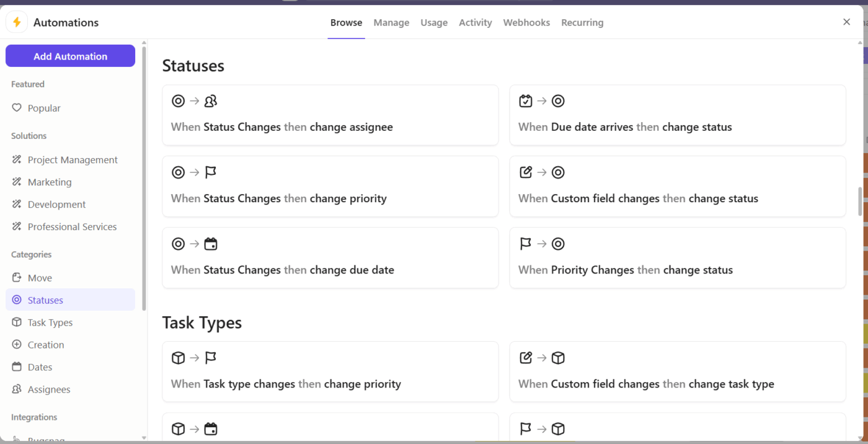Go to the Webhooks tab
Screen dimensions: 868x444
click(x=526, y=22)
